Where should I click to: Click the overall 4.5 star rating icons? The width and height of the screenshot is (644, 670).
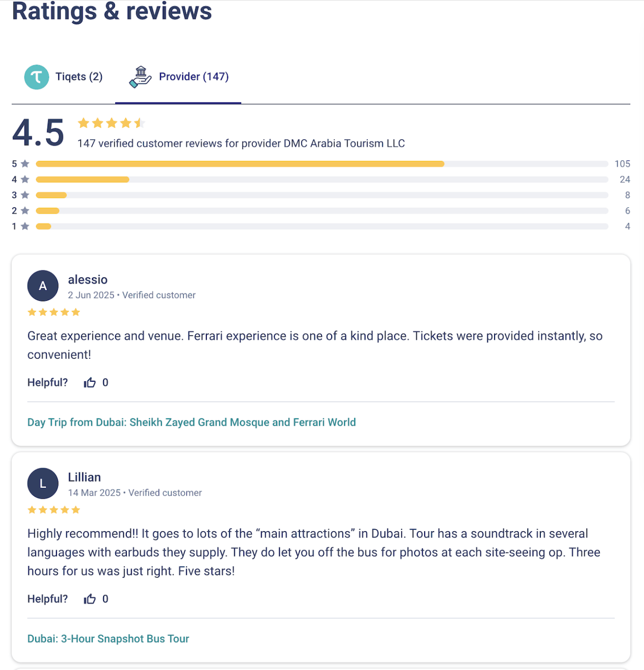111,123
